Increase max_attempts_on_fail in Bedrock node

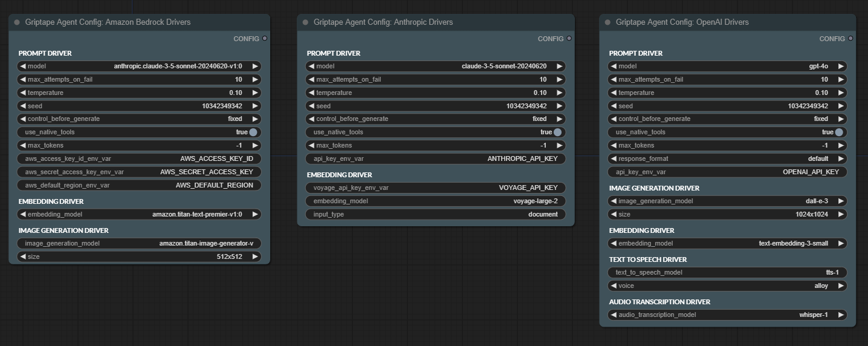(x=255, y=80)
